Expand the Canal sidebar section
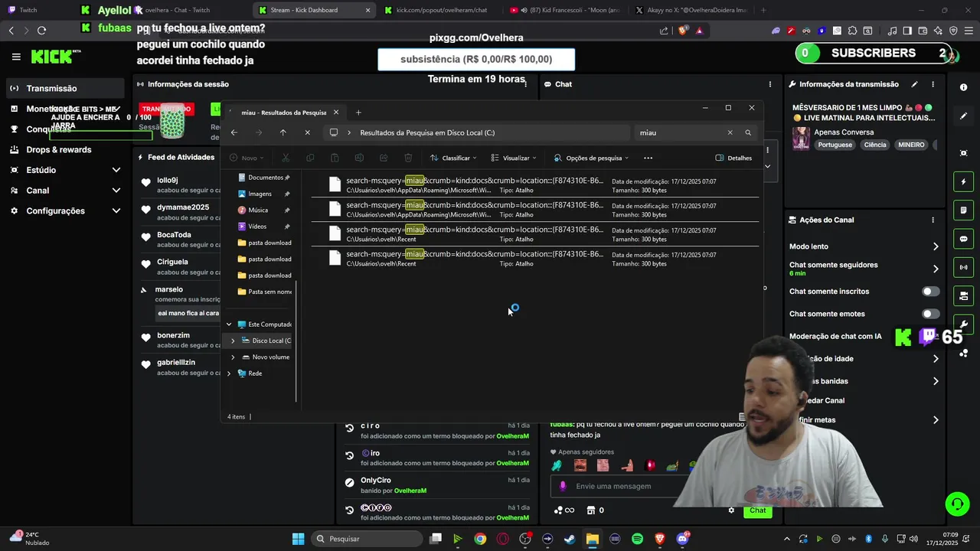 [x=116, y=191]
